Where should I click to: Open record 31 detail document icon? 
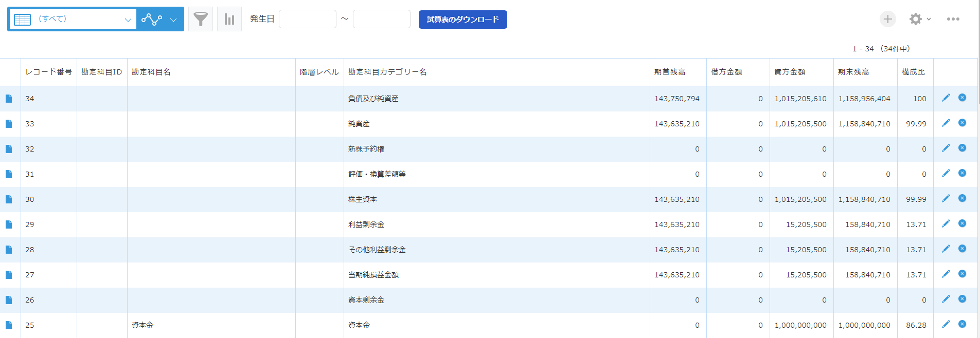[x=9, y=174]
